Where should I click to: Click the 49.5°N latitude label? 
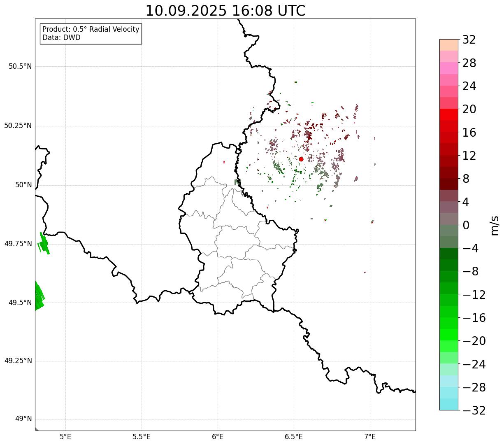pos(20,303)
